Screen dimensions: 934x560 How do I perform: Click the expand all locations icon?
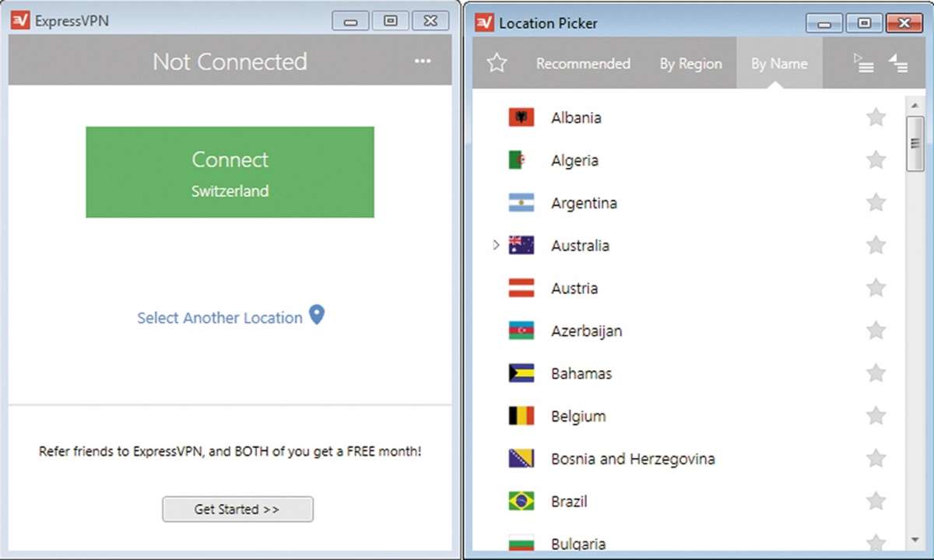coord(863,63)
